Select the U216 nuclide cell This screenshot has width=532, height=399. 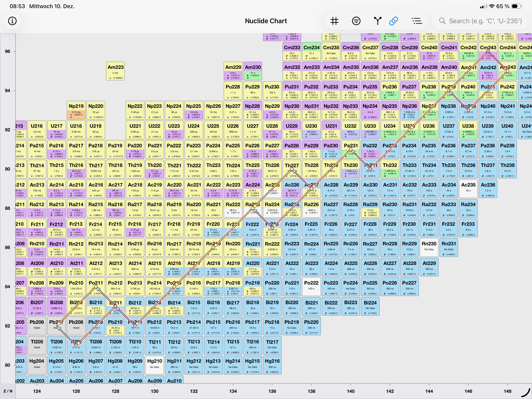click(x=37, y=130)
